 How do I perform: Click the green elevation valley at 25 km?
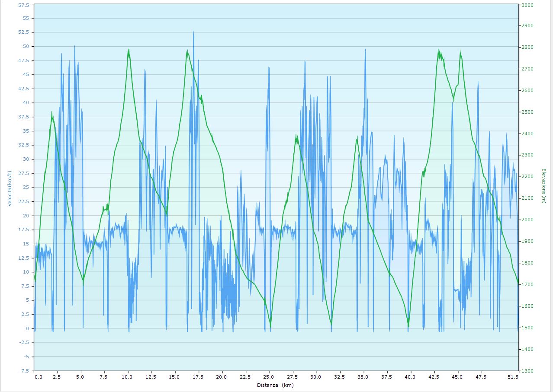pyautogui.click(x=270, y=326)
